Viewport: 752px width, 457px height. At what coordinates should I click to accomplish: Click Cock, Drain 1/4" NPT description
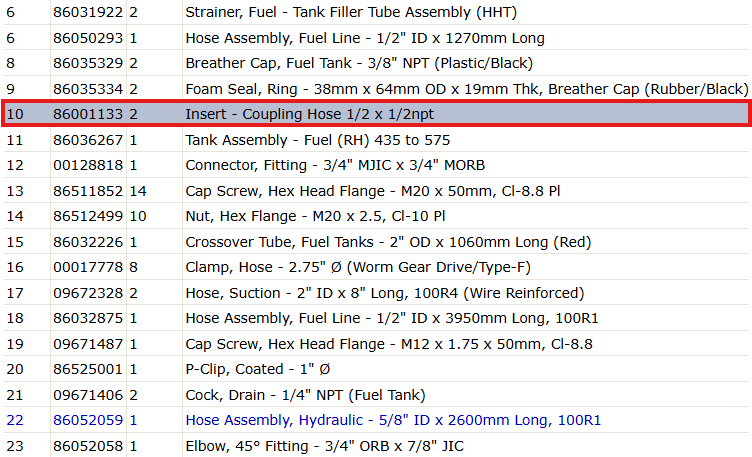(306, 395)
